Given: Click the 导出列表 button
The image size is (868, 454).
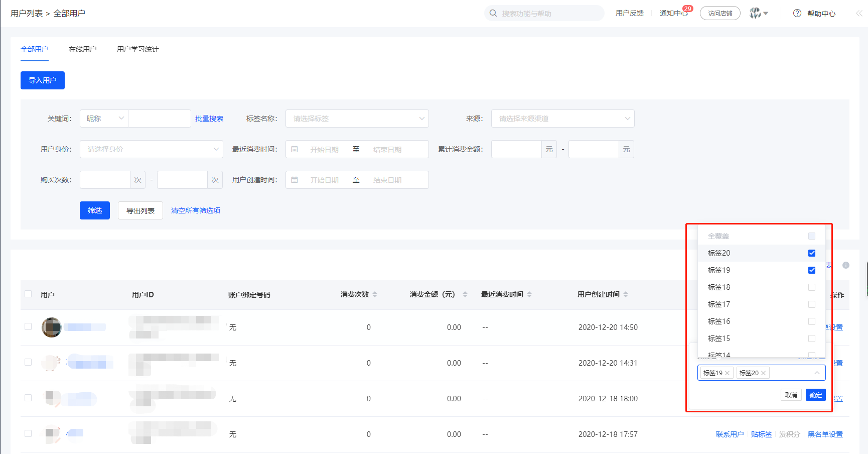Looking at the screenshot, I should pyautogui.click(x=140, y=210).
